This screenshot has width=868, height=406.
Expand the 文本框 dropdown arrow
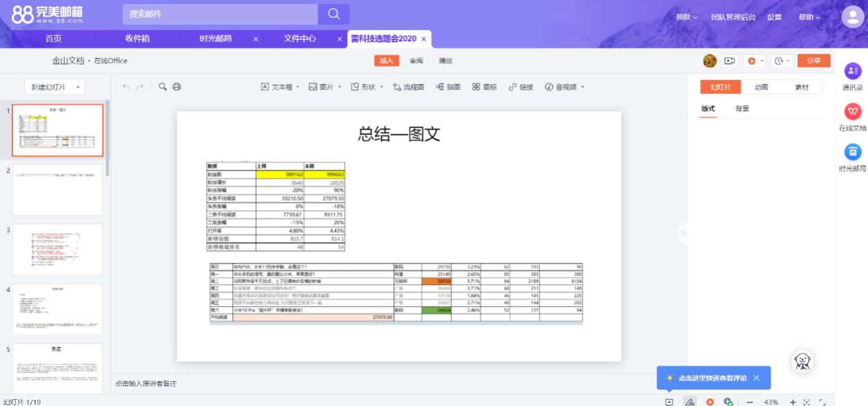point(298,88)
